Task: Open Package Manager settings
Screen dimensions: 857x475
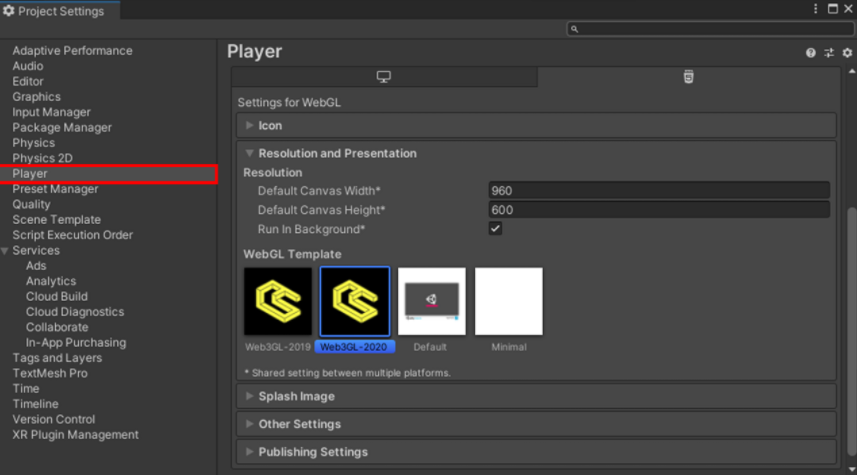Action: pos(62,127)
